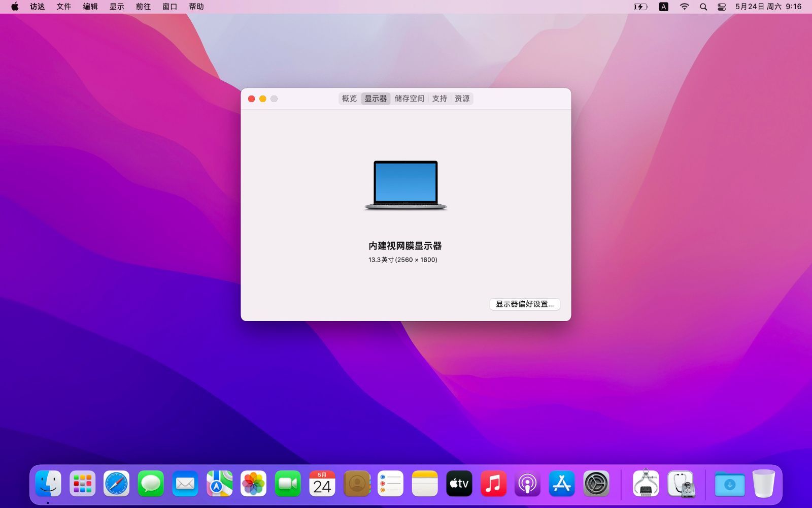Minimize window with the yellow button
The width and height of the screenshot is (812, 508).
[262, 99]
